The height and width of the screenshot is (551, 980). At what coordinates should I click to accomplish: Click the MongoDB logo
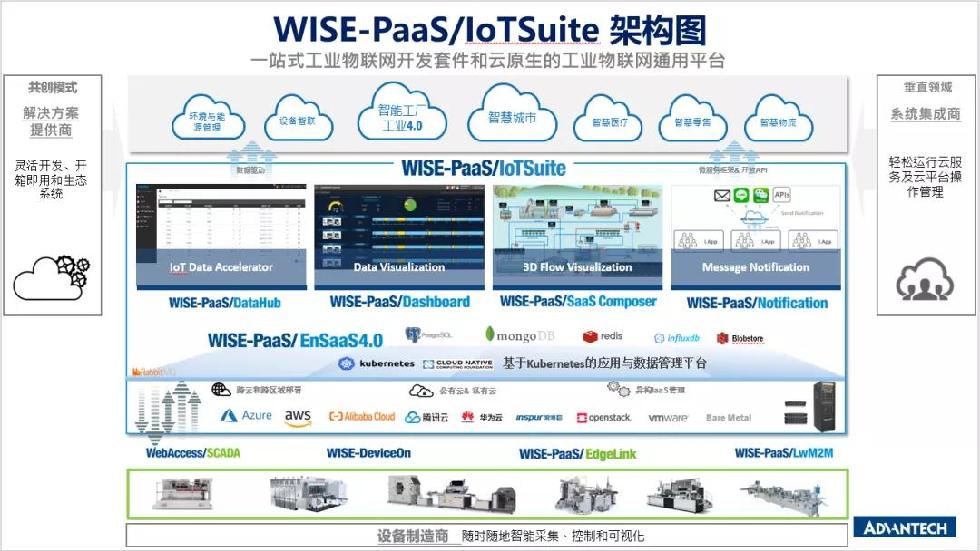pos(516,335)
